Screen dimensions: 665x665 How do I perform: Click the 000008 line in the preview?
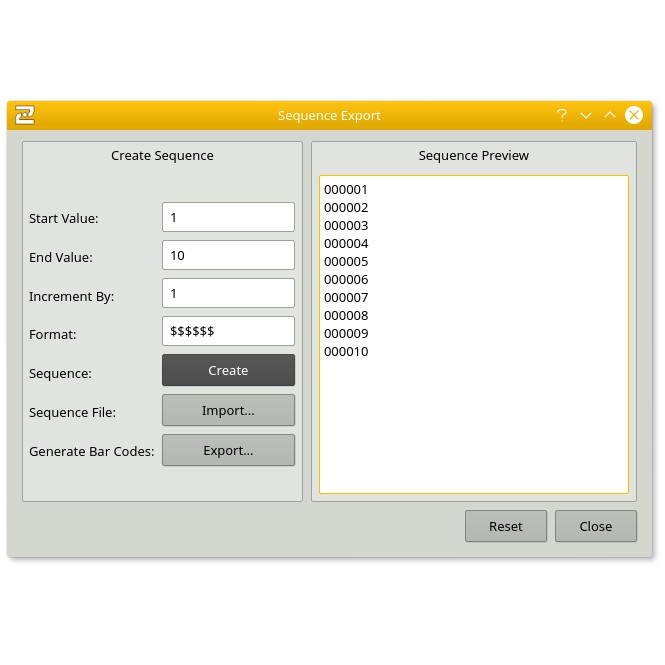click(346, 315)
